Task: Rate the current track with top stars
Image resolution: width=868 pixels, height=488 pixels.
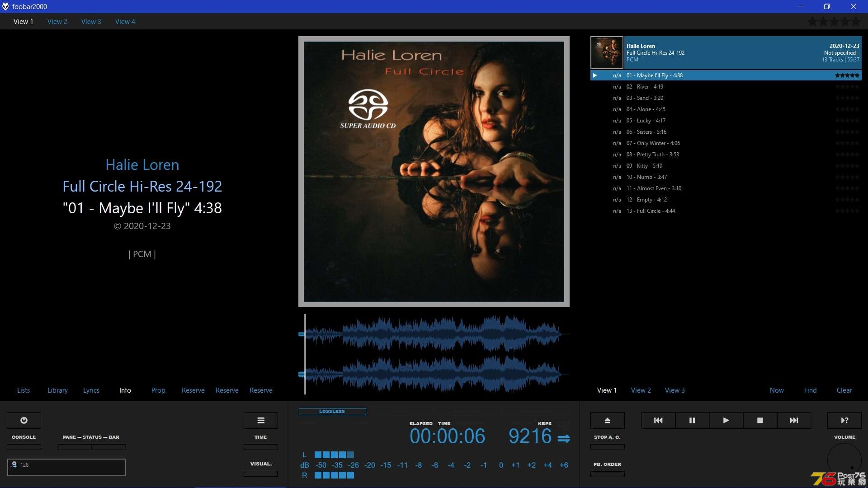Action: (x=834, y=21)
